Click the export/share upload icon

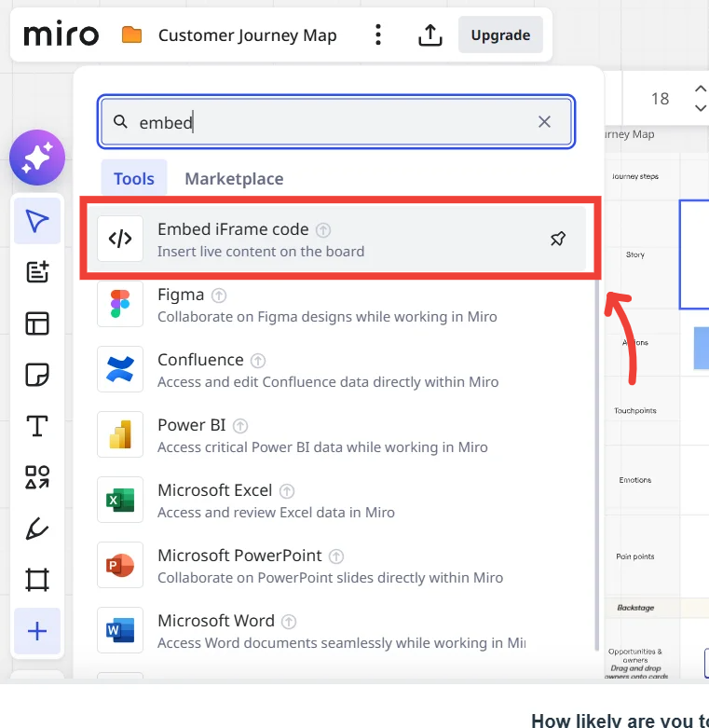[x=430, y=34]
